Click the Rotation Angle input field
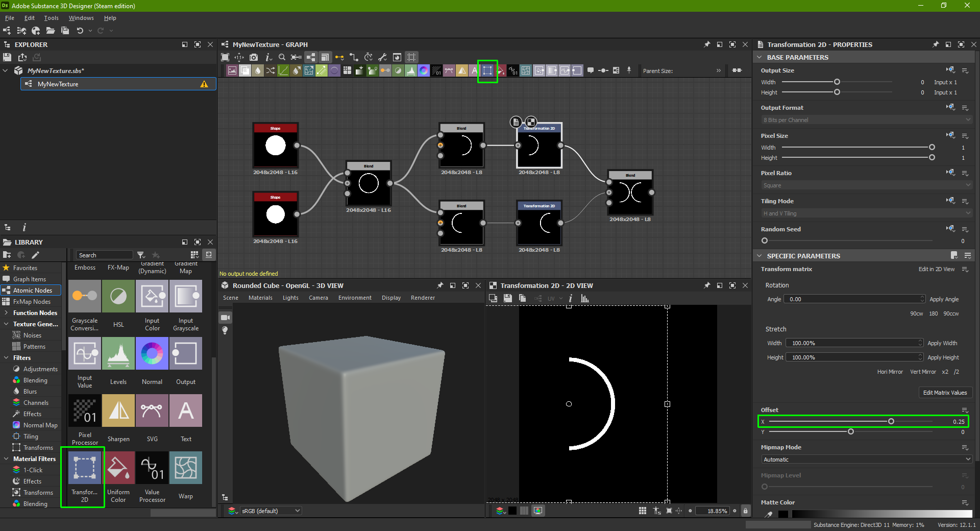The height and width of the screenshot is (531, 980). coord(854,299)
